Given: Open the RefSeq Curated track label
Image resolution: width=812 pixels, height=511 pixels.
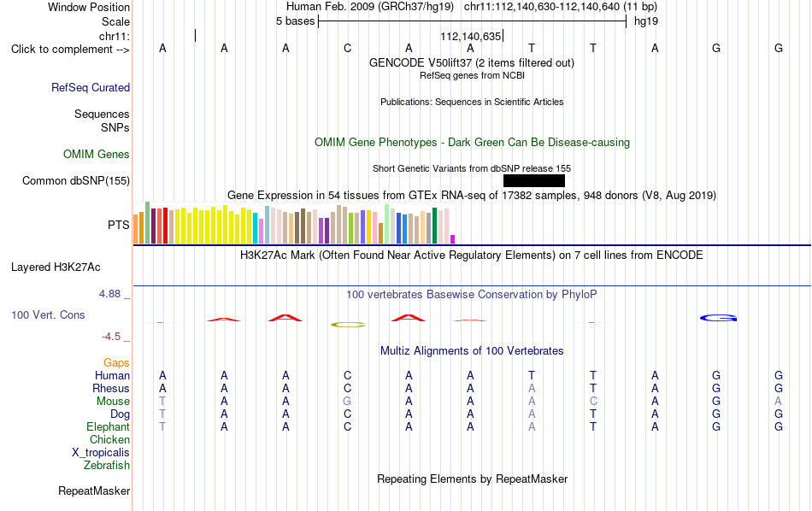Looking at the screenshot, I should [91, 87].
